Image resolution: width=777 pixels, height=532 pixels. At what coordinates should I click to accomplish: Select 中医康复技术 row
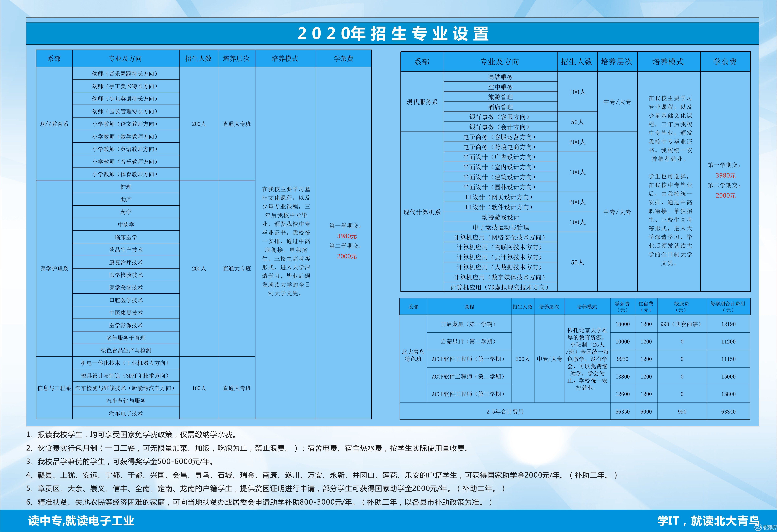126,312
